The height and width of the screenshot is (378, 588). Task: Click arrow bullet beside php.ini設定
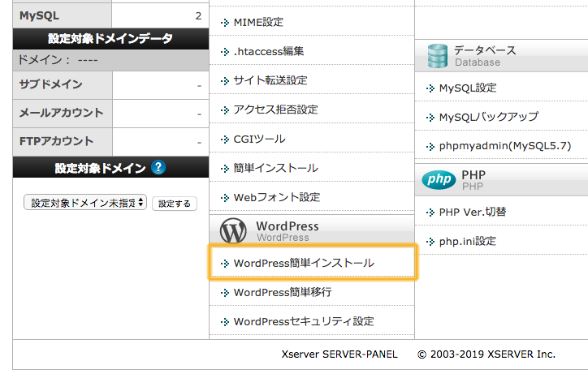(x=430, y=242)
